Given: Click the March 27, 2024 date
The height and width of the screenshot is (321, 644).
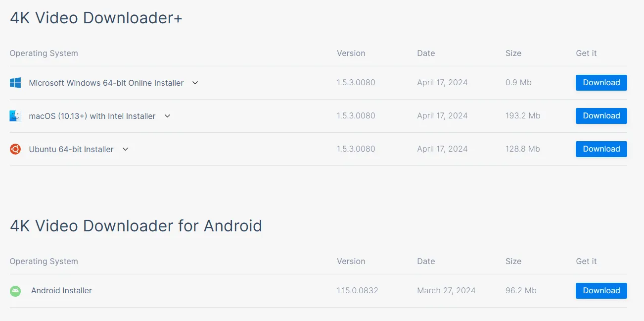Looking at the screenshot, I should (446, 291).
